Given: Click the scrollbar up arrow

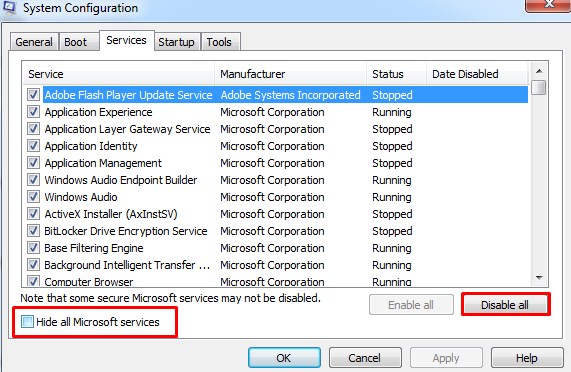Looking at the screenshot, I should 539,71.
